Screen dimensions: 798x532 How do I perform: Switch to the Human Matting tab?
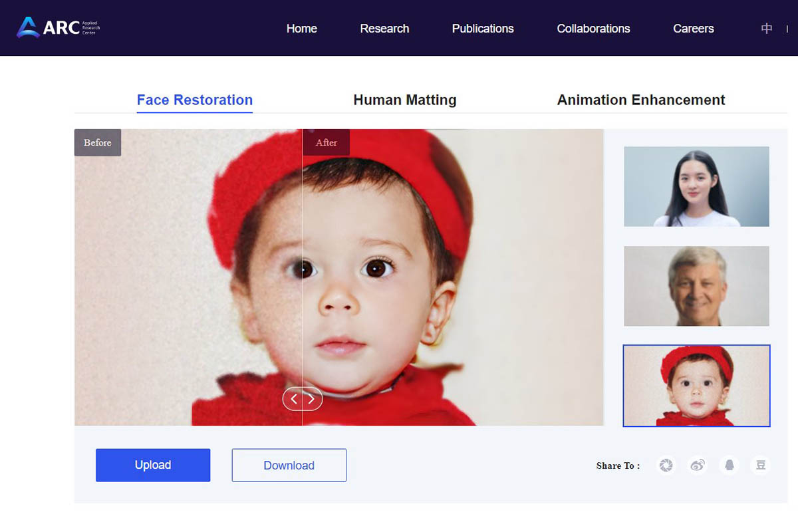404,100
